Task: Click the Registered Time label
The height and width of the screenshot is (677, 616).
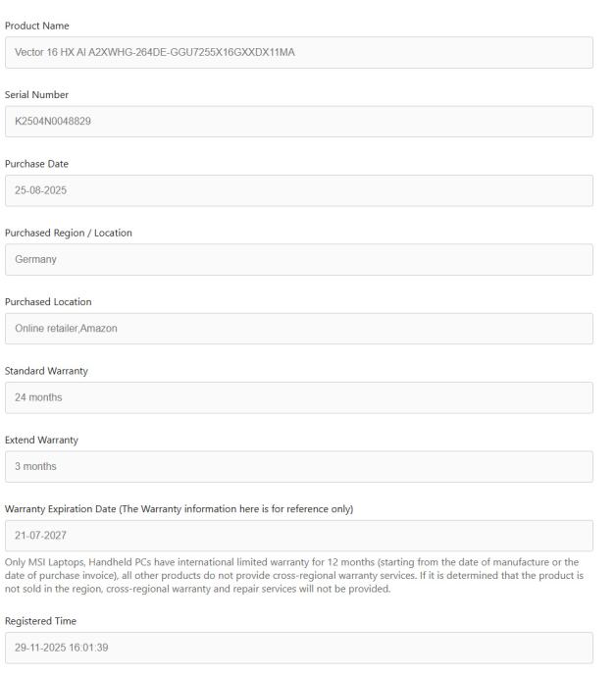Action: point(40,620)
